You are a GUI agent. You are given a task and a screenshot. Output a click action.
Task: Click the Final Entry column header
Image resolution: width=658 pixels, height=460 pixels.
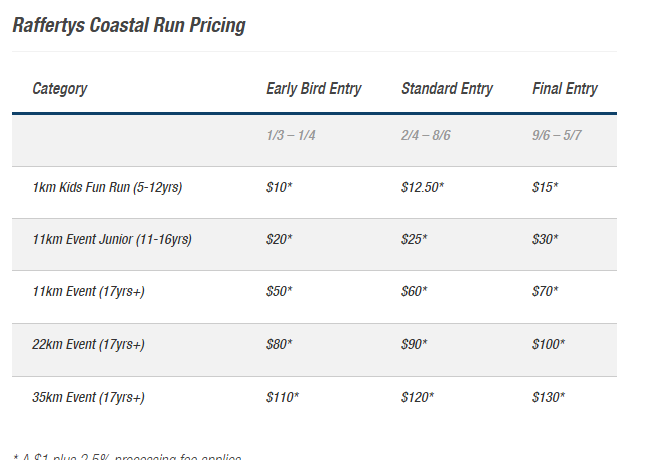[x=565, y=89]
